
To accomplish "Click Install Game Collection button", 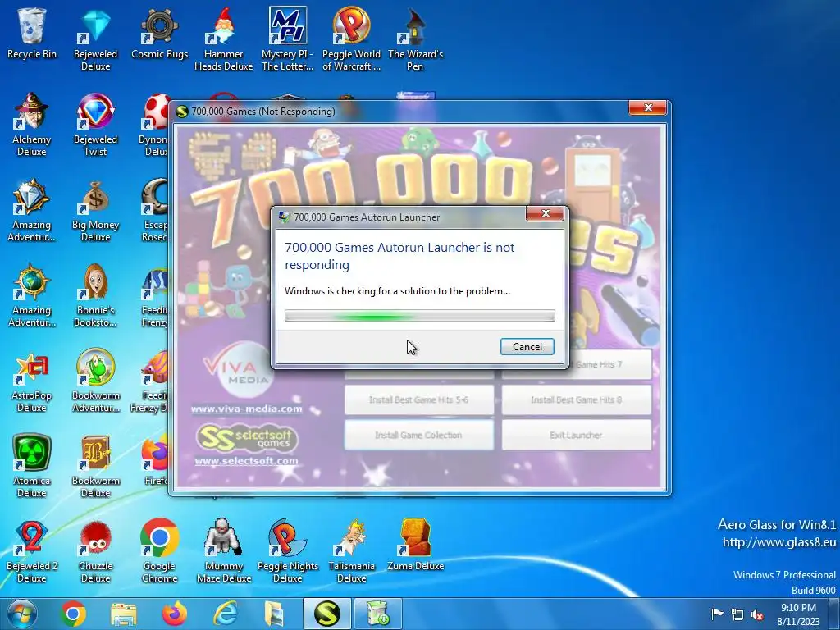I will pyautogui.click(x=419, y=435).
